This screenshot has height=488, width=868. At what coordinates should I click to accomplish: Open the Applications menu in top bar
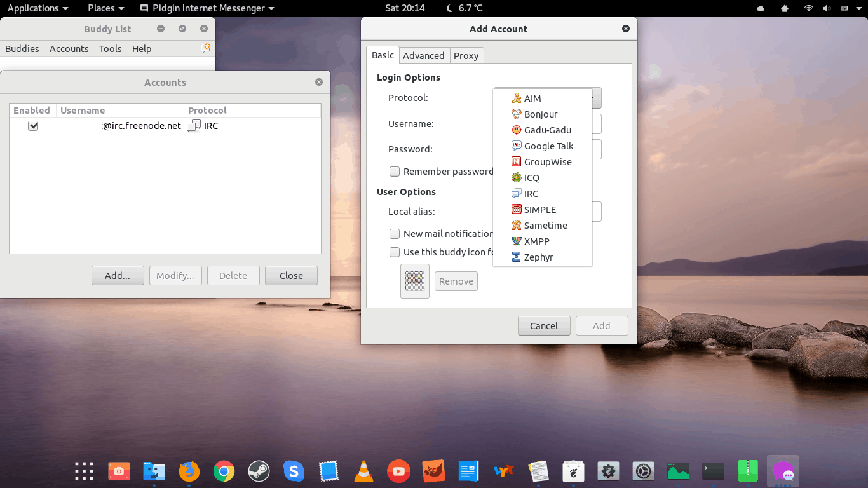pyautogui.click(x=37, y=8)
